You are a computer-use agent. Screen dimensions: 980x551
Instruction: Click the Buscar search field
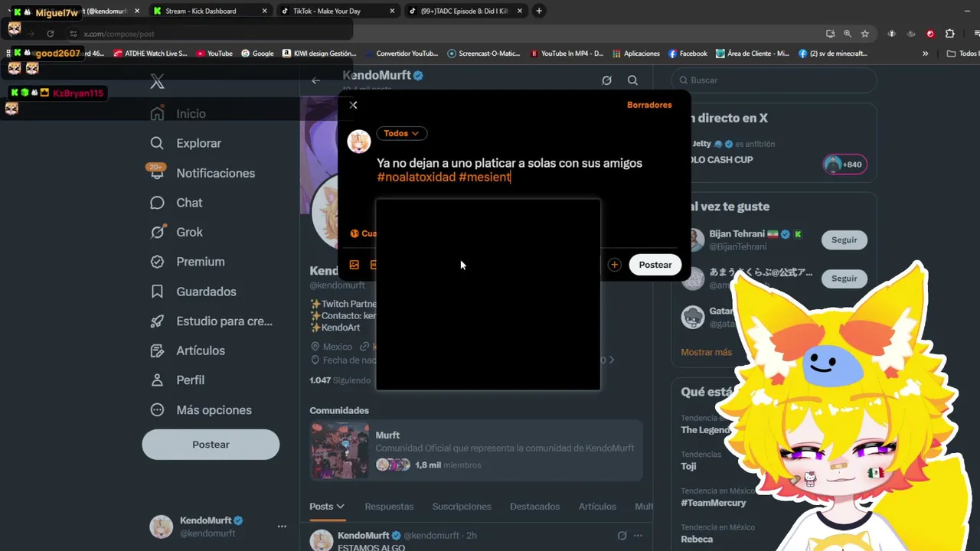coord(774,80)
